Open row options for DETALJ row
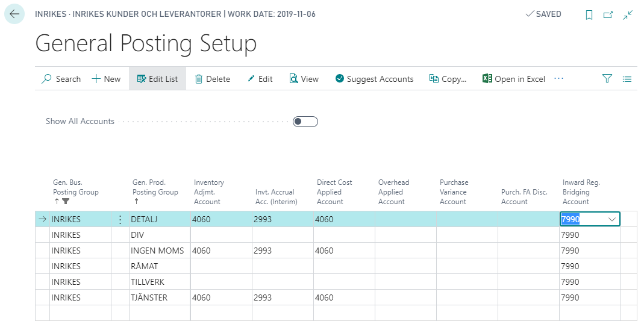 point(120,219)
